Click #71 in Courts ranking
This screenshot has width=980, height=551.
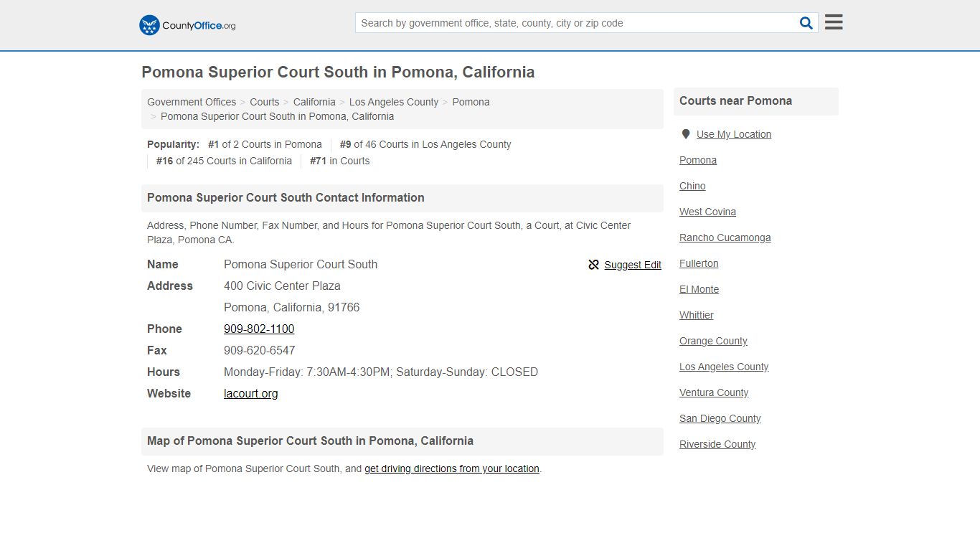tap(339, 161)
